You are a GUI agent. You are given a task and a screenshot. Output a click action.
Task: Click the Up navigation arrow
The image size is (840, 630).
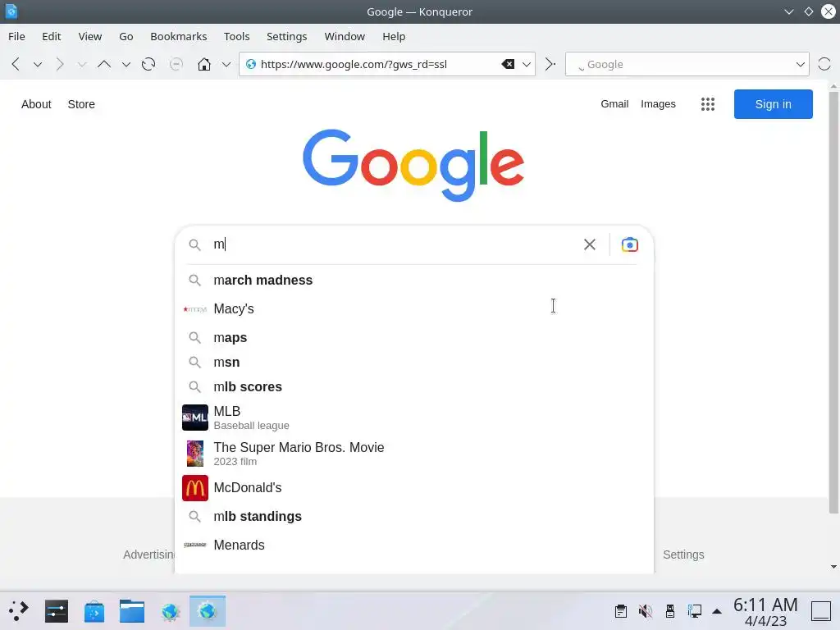coord(104,64)
